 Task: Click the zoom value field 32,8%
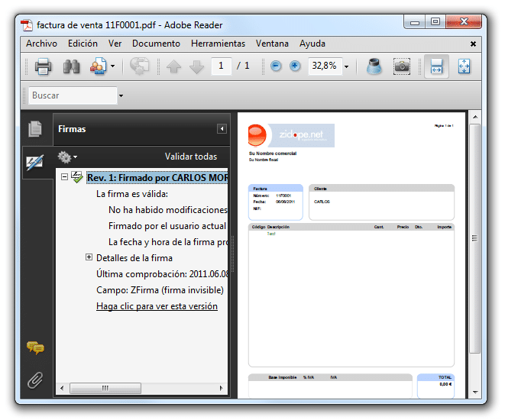coord(325,66)
